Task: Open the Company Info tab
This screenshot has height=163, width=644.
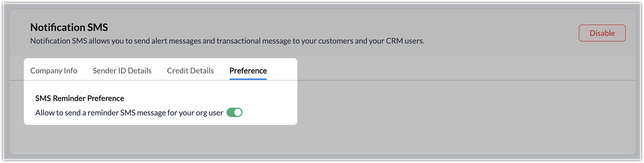Action: coord(54,71)
